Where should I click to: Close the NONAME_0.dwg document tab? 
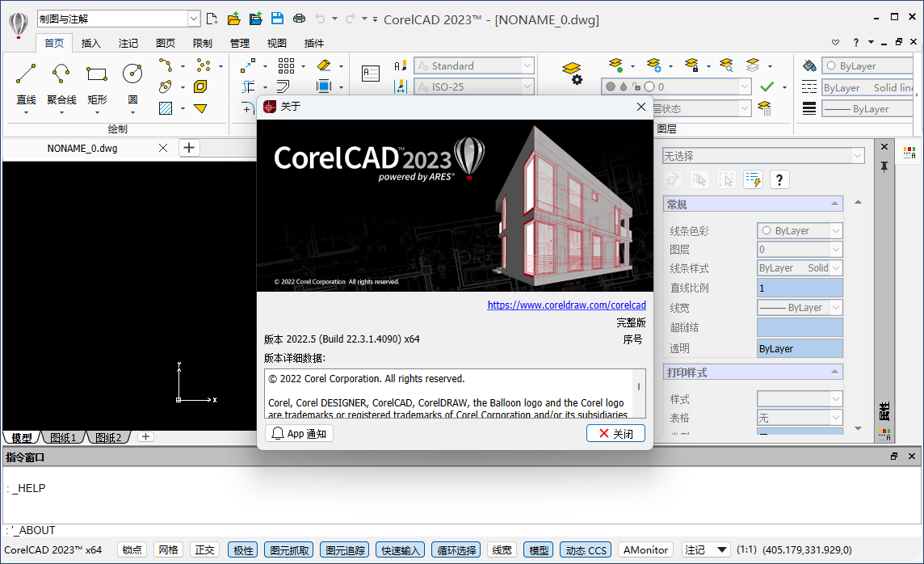(163, 148)
